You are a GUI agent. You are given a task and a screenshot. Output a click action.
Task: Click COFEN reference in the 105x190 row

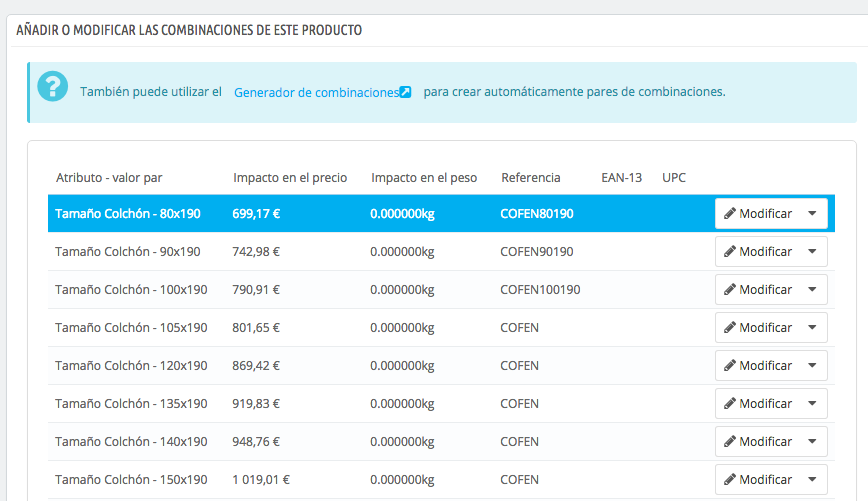pyautogui.click(x=520, y=328)
